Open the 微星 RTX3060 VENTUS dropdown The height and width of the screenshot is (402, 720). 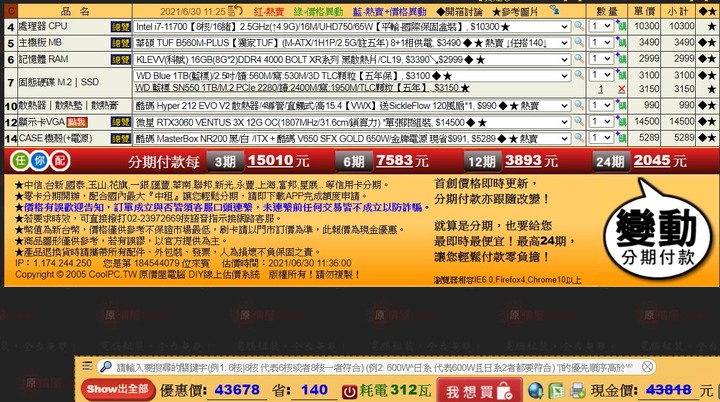point(352,122)
